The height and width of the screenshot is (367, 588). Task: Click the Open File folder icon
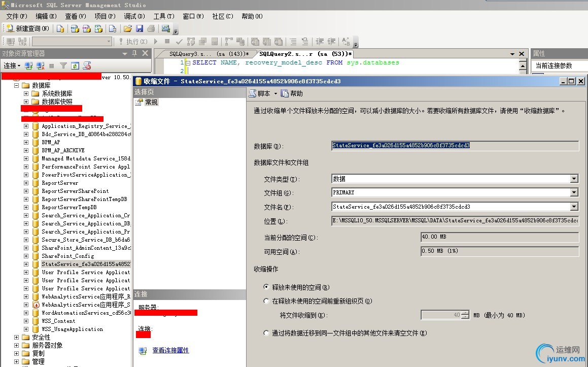[x=127, y=28]
